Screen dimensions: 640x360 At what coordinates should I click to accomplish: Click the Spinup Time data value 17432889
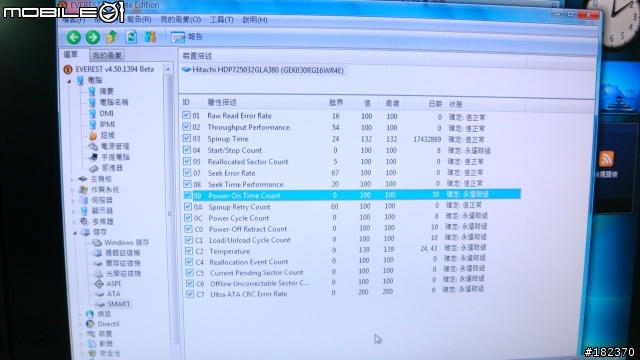[x=427, y=139]
